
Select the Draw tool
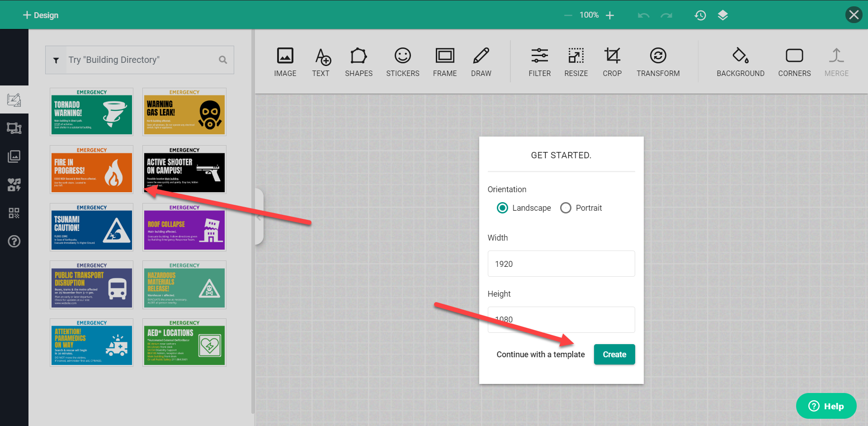tap(481, 61)
